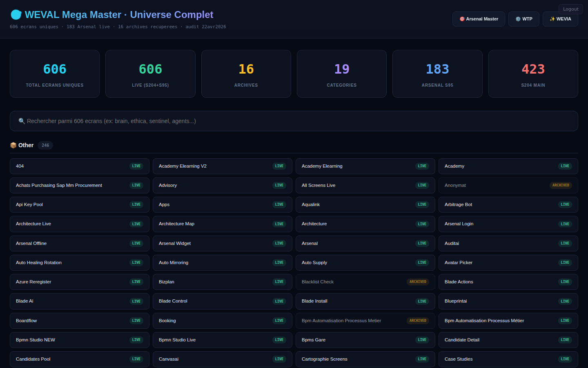This screenshot has width=588, height=368.
Task: Click the 246 count badge beside Other
Action: (x=45, y=145)
